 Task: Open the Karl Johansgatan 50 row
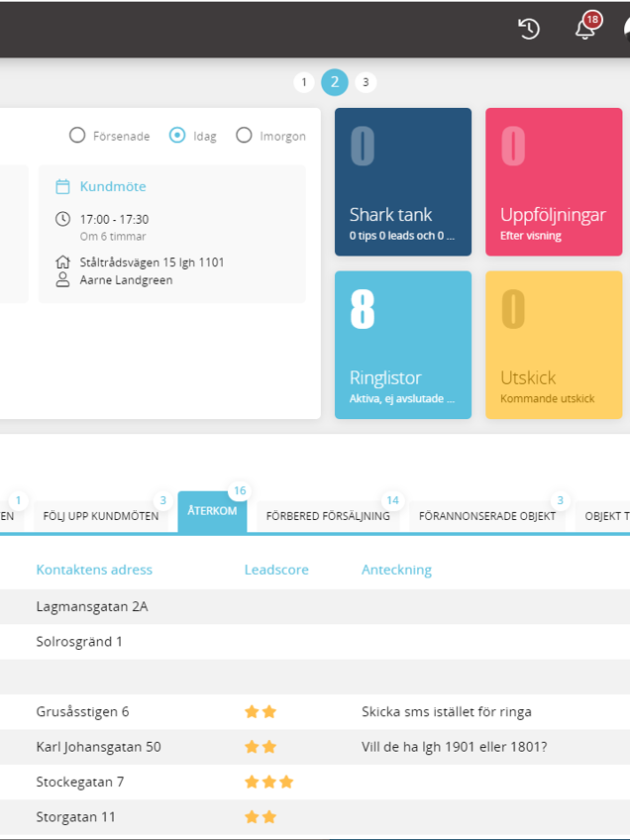click(x=98, y=747)
